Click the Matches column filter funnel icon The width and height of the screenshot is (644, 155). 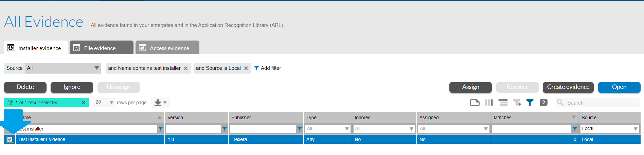pyautogui.click(x=575, y=129)
